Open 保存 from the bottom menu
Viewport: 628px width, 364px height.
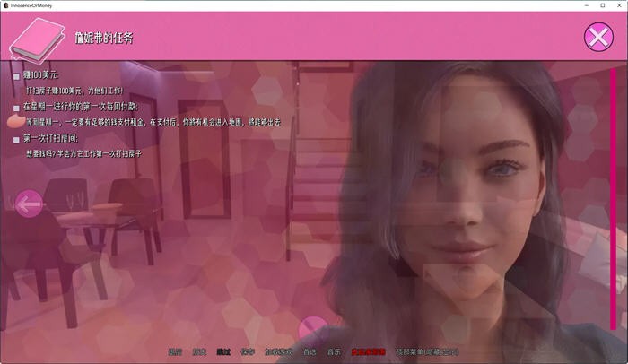tap(248, 352)
